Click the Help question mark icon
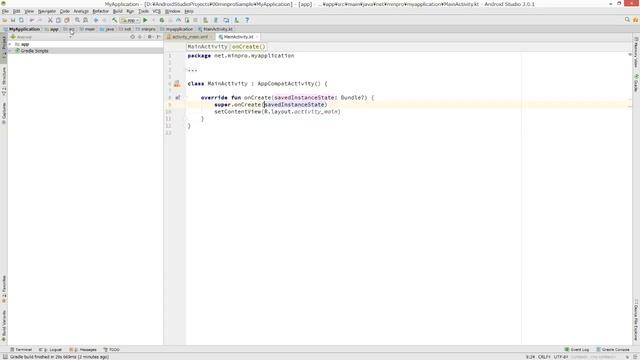 (247, 20)
